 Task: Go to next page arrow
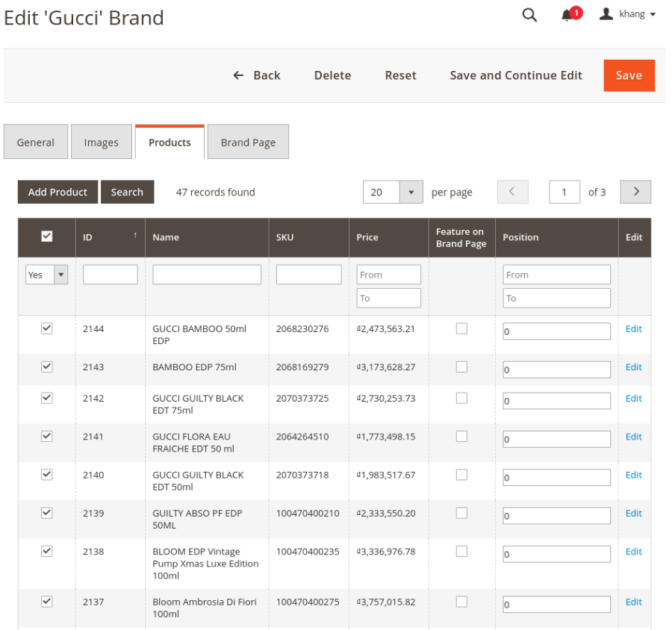(x=635, y=192)
